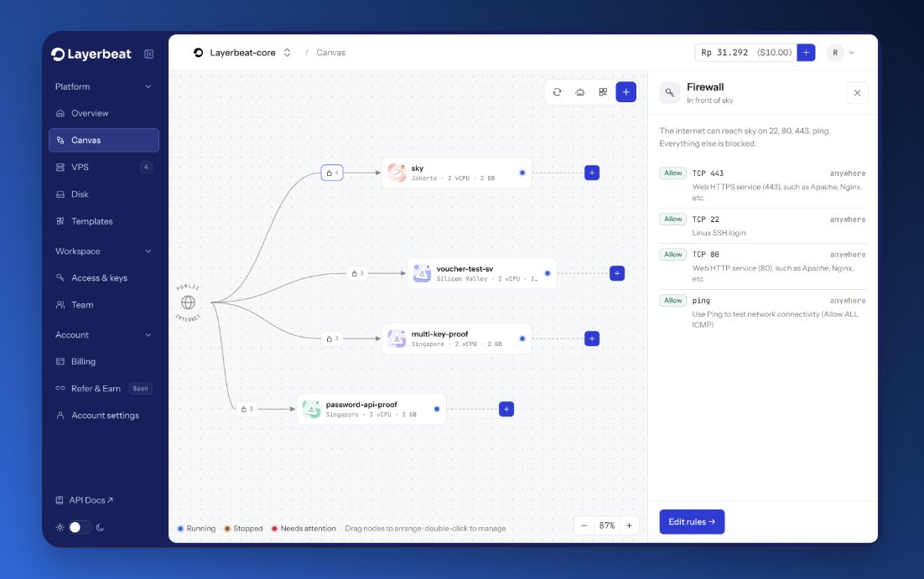The width and height of the screenshot is (924, 579).
Task: Click the Layerbeat logo
Action: coord(91,54)
